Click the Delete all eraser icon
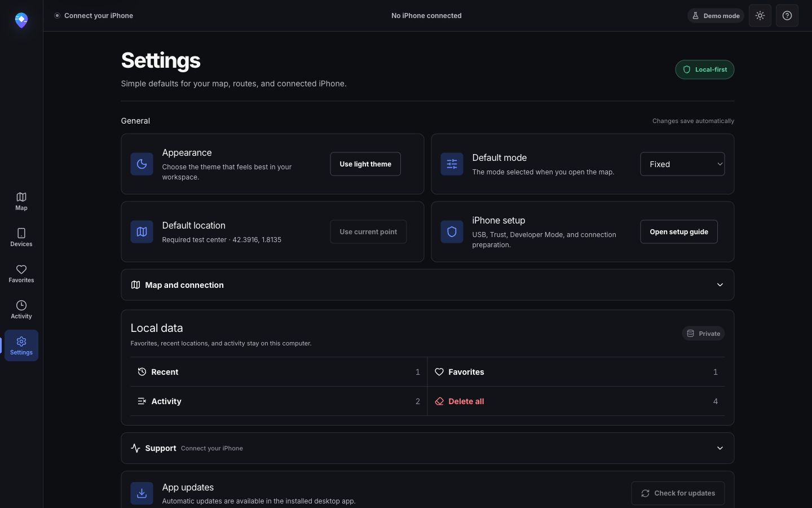The width and height of the screenshot is (812, 508). click(439, 401)
